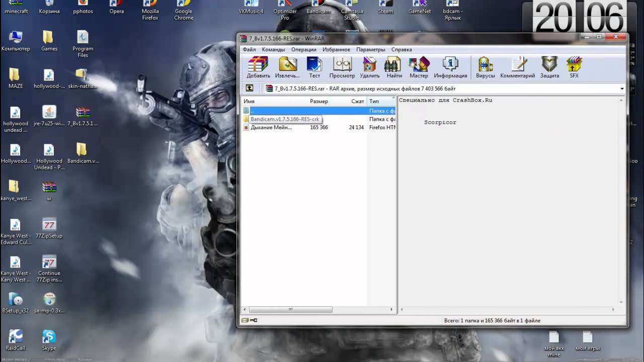The image size is (644, 362).
Task: Select the VKMusic 4 desktop shortcut
Action: [251, 8]
